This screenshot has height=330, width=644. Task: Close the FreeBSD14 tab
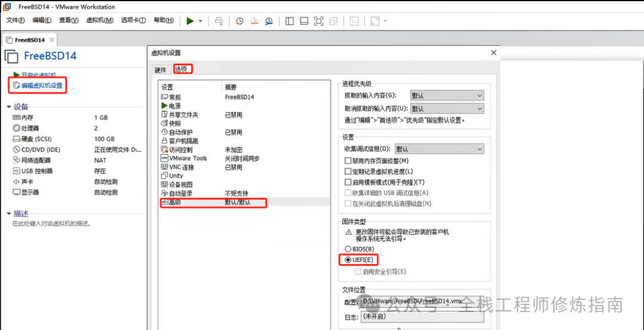[x=51, y=40]
